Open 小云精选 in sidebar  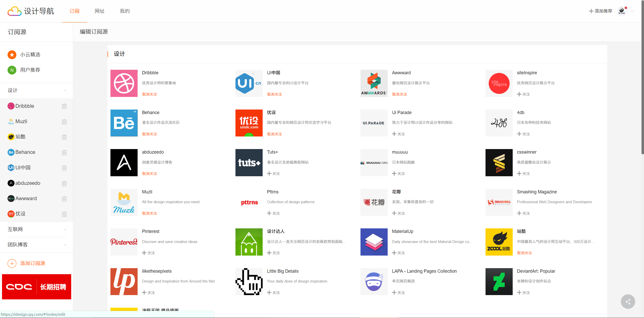(x=30, y=55)
